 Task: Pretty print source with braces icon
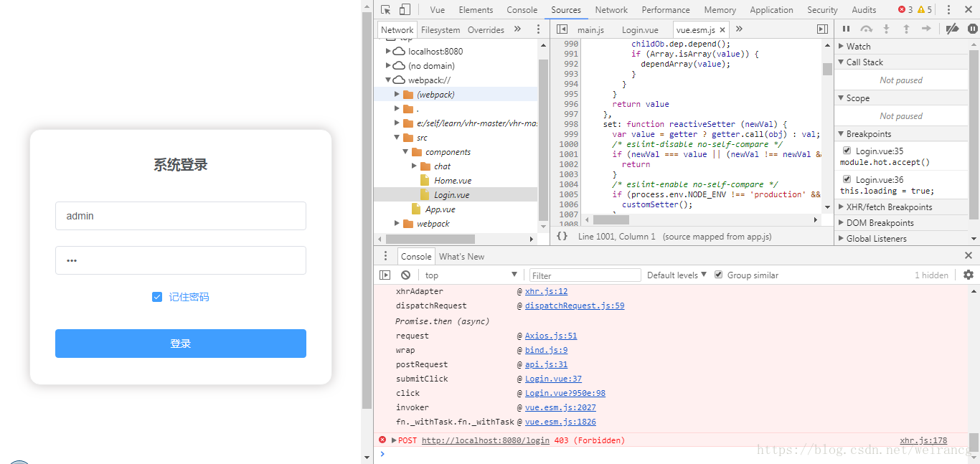click(x=562, y=236)
